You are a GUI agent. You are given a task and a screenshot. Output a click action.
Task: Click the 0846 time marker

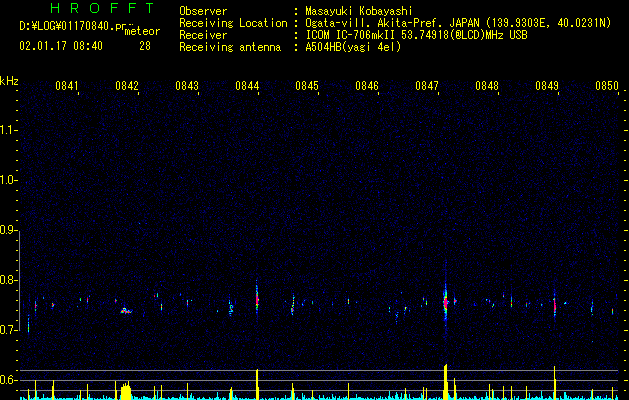[x=367, y=86]
